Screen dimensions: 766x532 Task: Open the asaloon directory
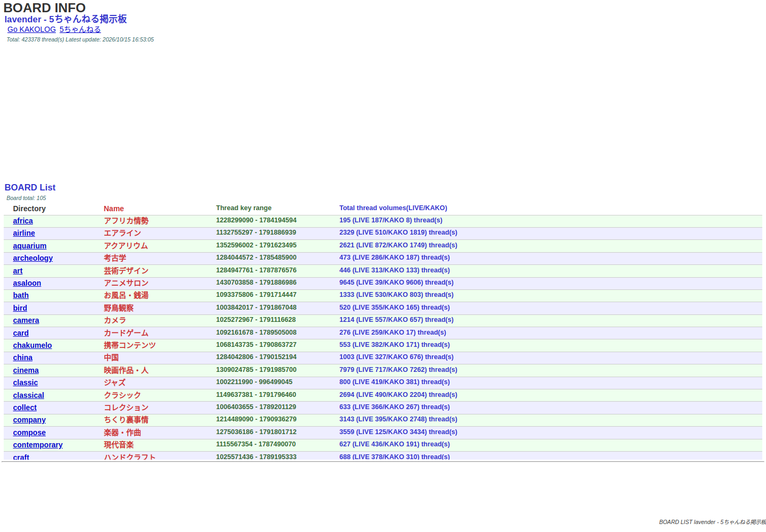(27, 283)
